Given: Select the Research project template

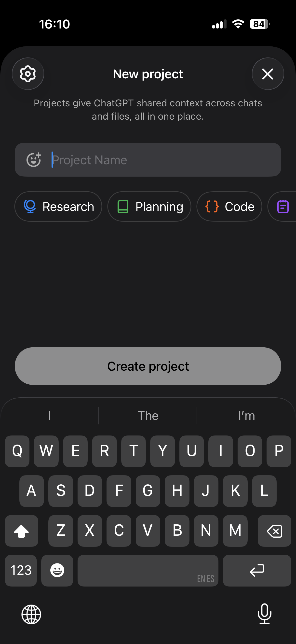Looking at the screenshot, I should pyautogui.click(x=58, y=207).
